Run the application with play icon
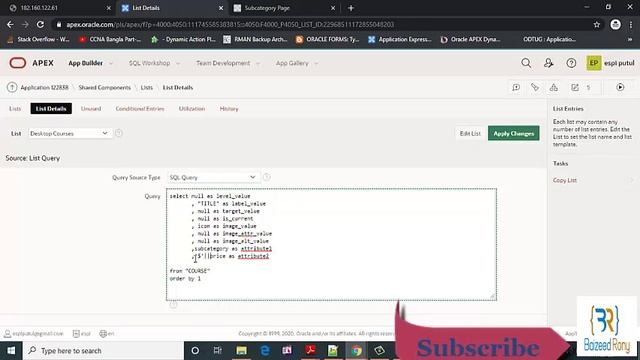This screenshot has width=640, height=360. (620, 87)
